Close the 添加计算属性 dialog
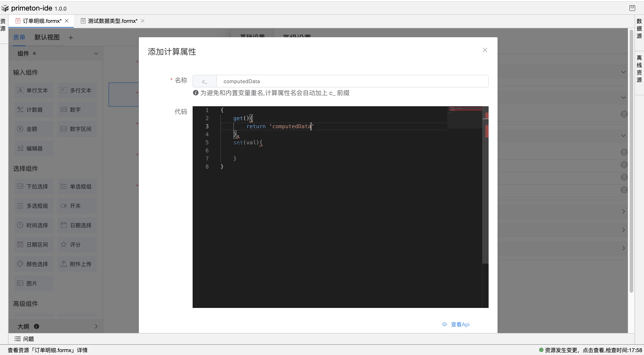Image resolution: width=644 pixels, height=355 pixels. coord(485,50)
